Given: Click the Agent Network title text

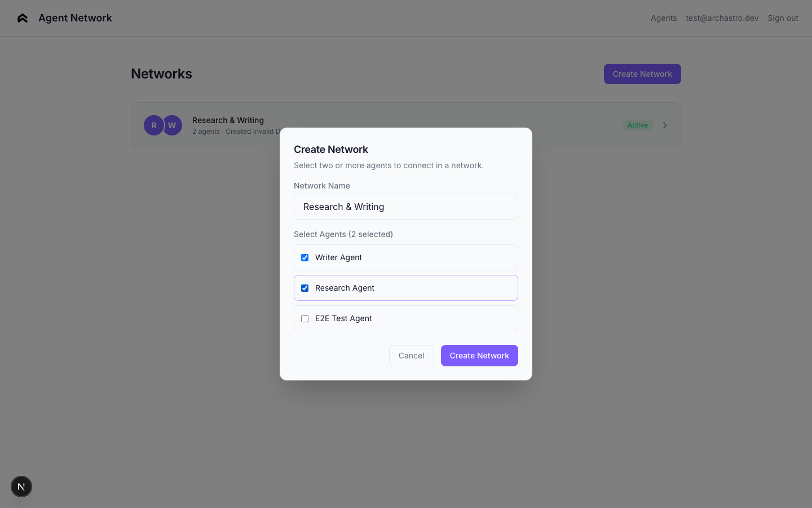Looking at the screenshot, I should coord(75,18).
